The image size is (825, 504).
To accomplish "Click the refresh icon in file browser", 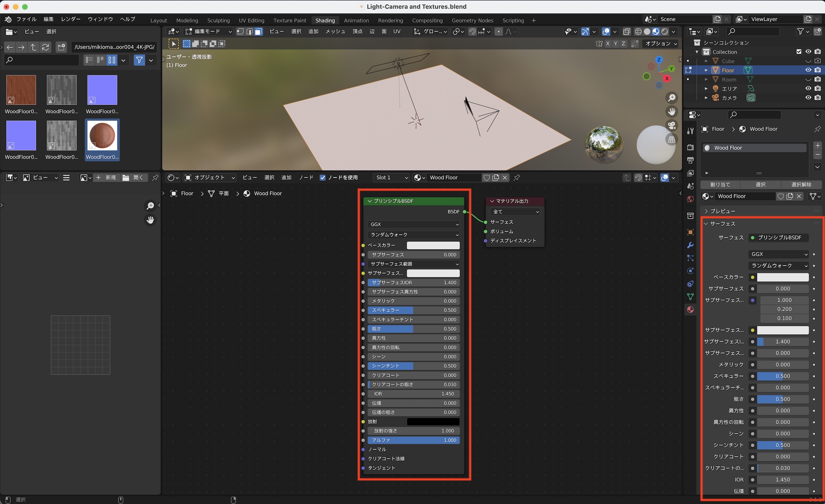I will point(45,47).
